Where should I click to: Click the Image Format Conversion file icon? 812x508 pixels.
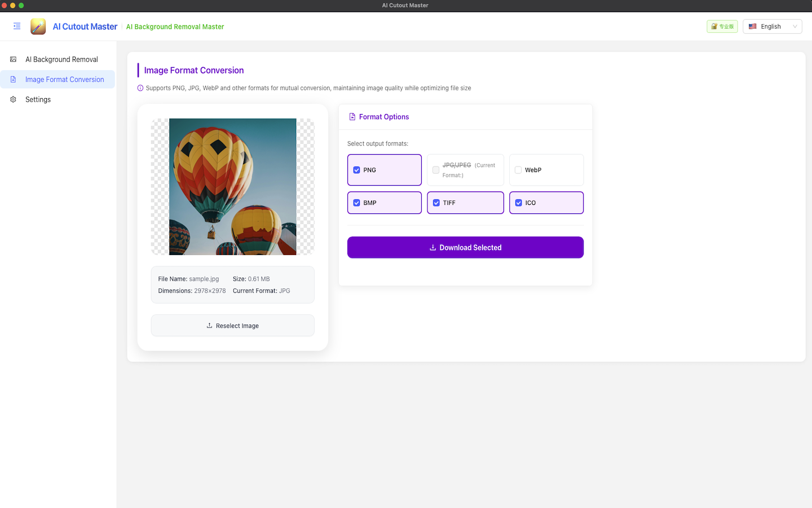point(12,79)
